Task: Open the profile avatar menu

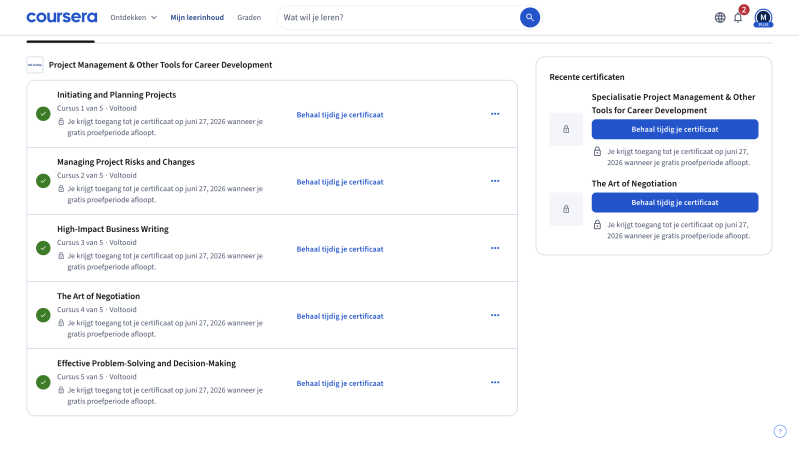Action: (763, 18)
